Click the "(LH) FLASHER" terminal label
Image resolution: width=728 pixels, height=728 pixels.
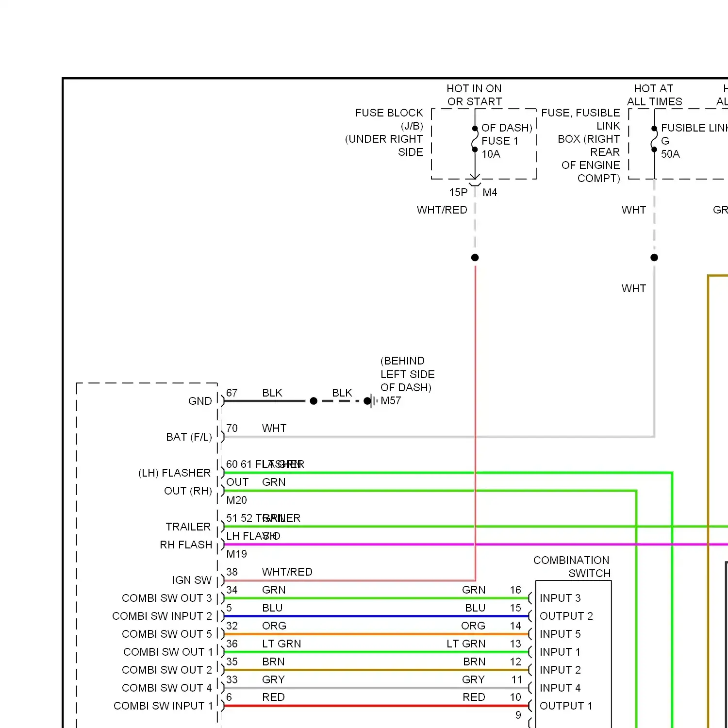(175, 473)
